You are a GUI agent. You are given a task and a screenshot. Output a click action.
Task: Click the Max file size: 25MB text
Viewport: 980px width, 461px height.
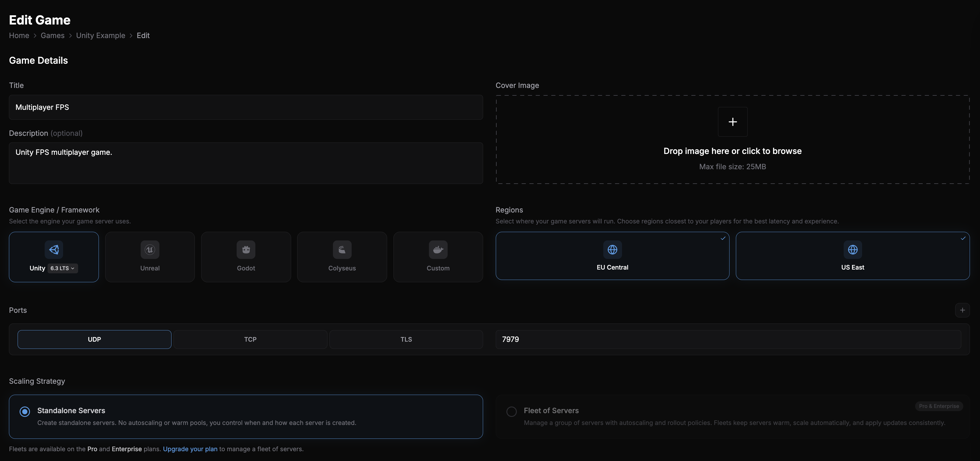click(x=732, y=167)
